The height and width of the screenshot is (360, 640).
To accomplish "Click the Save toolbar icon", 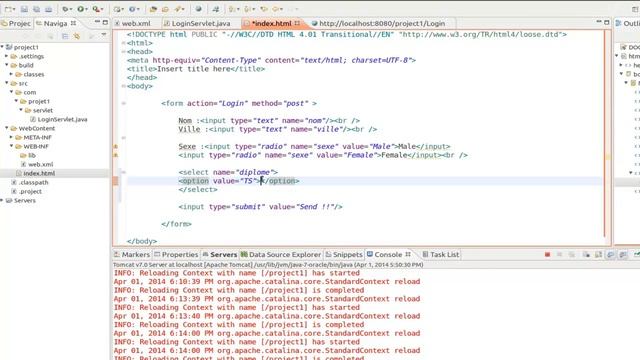I will [24, 9].
